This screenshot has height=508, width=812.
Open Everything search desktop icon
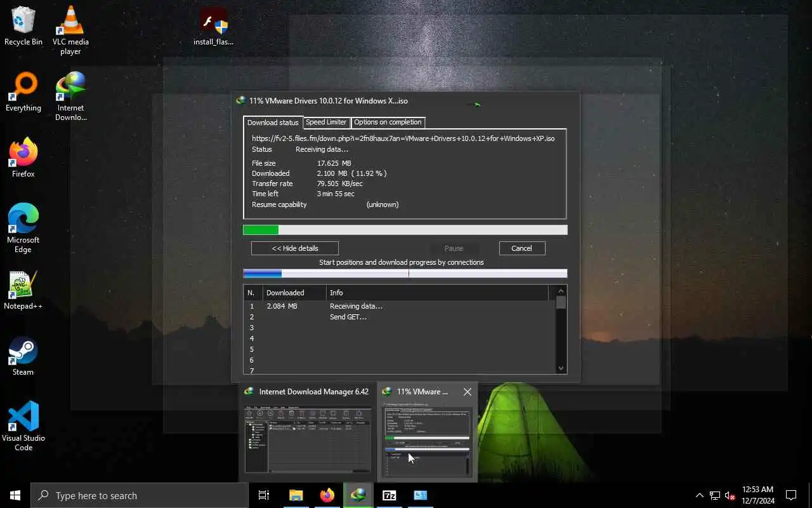[x=23, y=93]
